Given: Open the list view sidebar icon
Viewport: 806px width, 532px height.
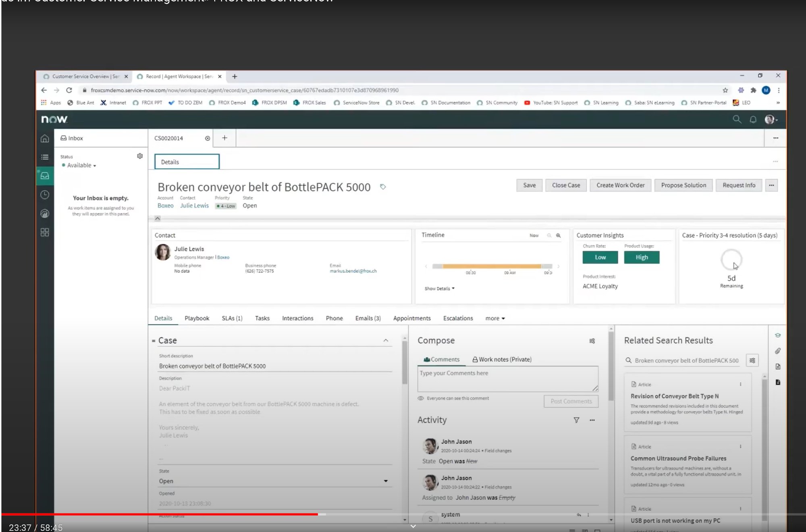Looking at the screenshot, I should tap(45, 157).
